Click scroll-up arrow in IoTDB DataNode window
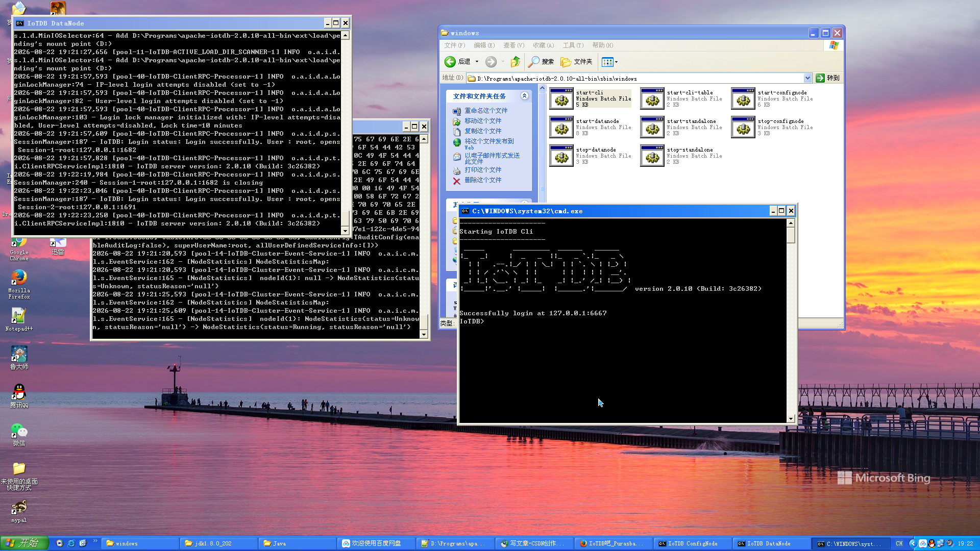Image resolution: width=980 pixels, height=551 pixels. 345,35
